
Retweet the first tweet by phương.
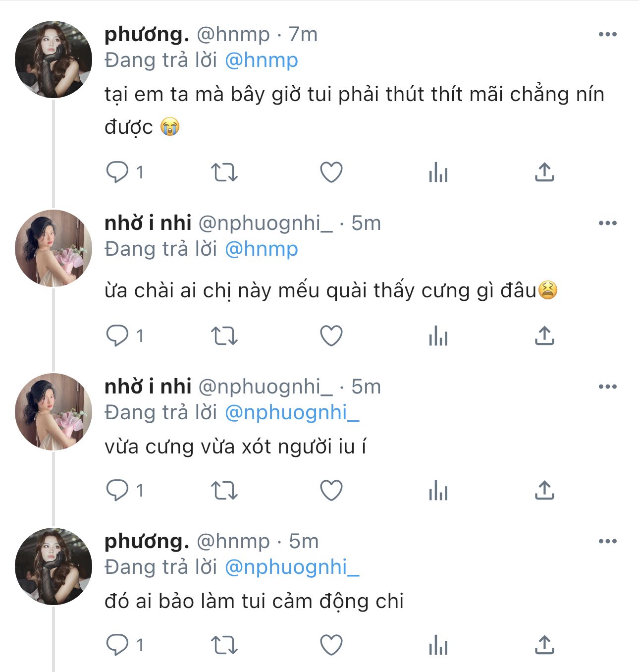point(224,172)
